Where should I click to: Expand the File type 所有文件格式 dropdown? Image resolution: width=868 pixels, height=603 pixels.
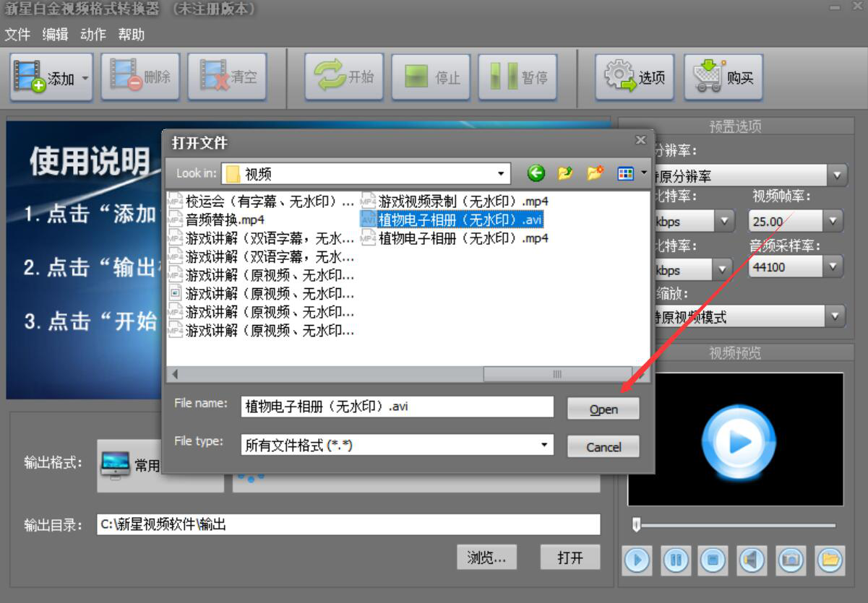click(x=544, y=445)
